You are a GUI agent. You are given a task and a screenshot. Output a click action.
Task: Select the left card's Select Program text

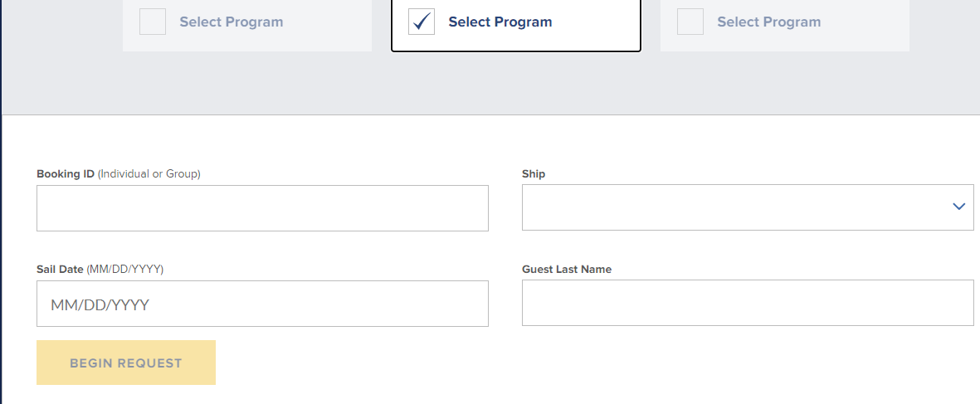pyautogui.click(x=232, y=22)
